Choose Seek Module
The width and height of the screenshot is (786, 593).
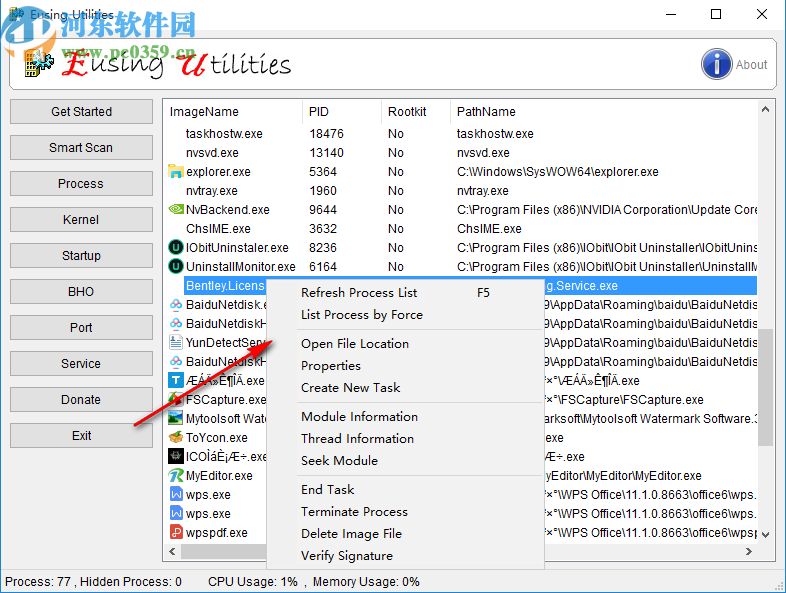point(405,461)
